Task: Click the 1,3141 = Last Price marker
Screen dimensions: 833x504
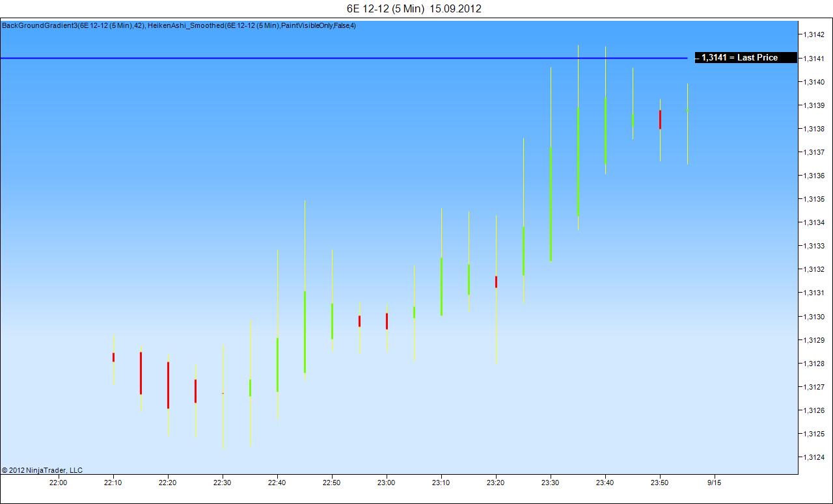Action: (746, 58)
